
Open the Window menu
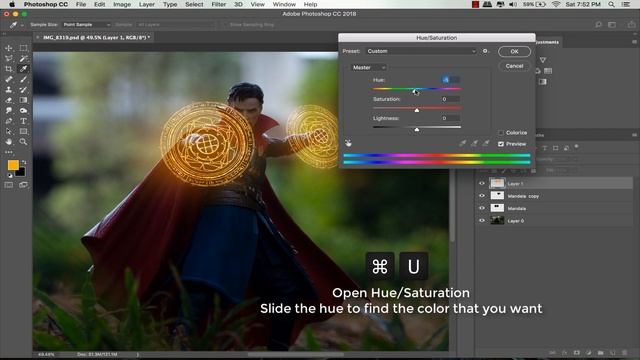[x=284, y=4]
